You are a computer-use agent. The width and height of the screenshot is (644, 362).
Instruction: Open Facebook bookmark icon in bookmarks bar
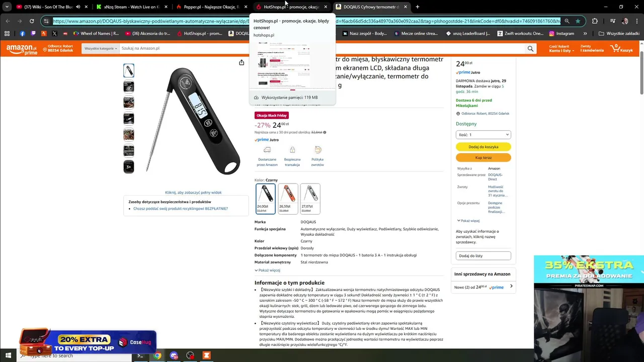22,34
